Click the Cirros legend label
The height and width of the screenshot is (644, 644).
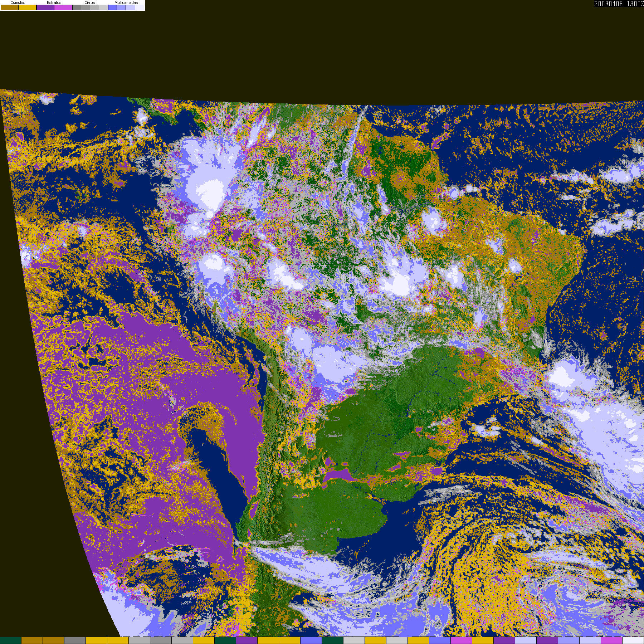click(x=90, y=3)
